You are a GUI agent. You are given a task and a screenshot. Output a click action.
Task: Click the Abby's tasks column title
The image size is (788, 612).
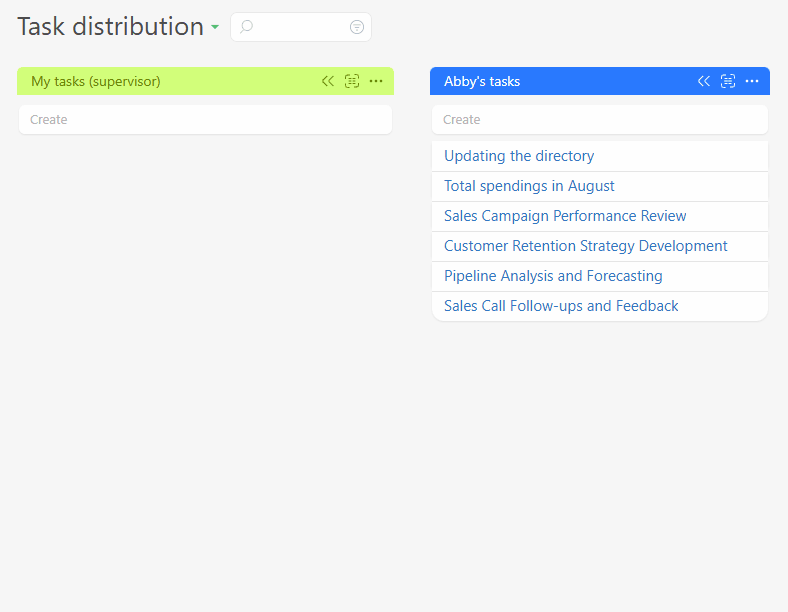coord(482,81)
